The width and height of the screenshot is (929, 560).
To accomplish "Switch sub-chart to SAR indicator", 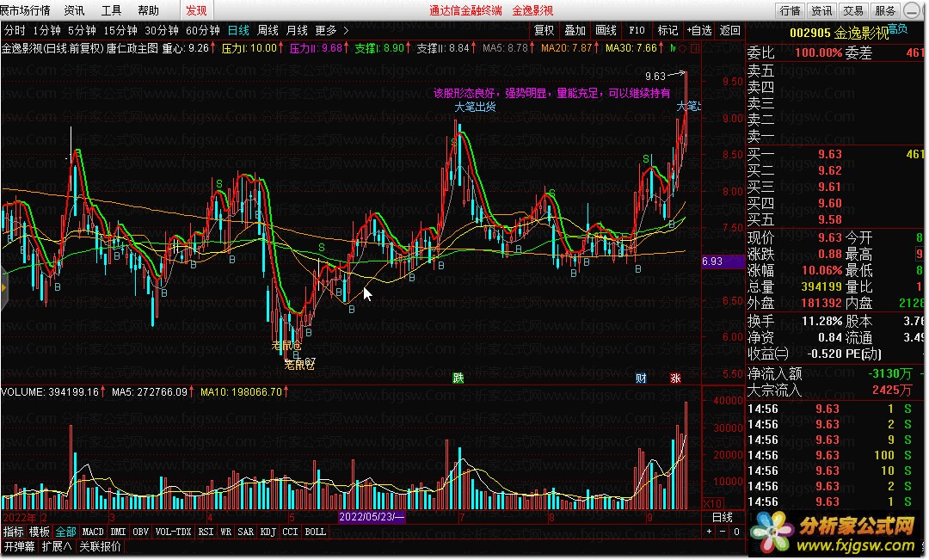I will [x=246, y=532].
